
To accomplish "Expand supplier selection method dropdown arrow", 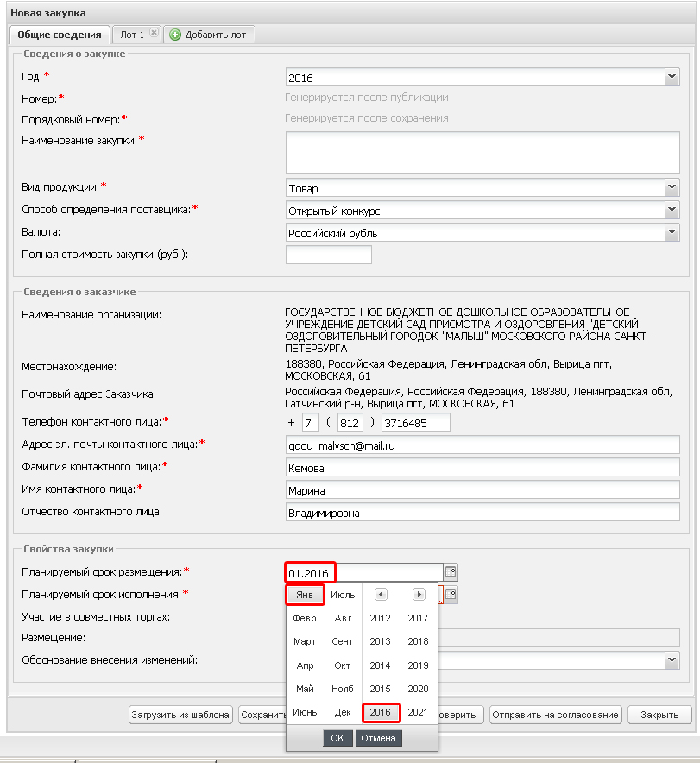I will (672, 210).
